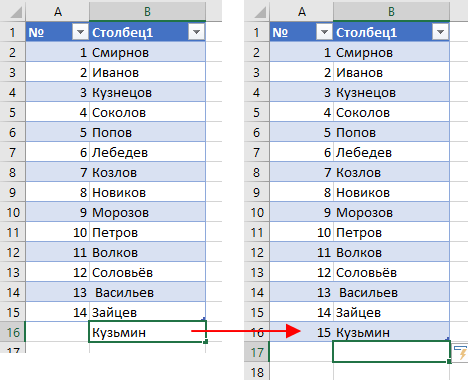Select empty cell B17 in right sheet
The image size is (468, 380).
click(391, 352)
